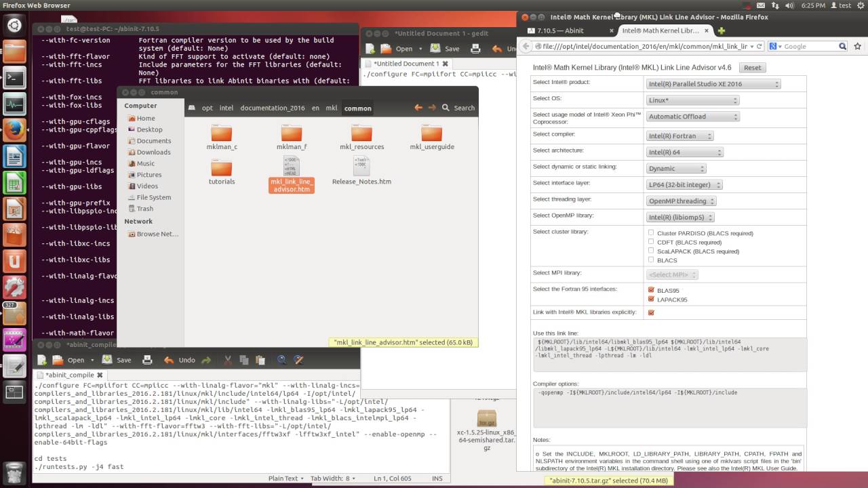Image resolution: width=868 pixels, height=488 pixels.
Task: Click Firefox back arrow button
Action: (526, 46)
